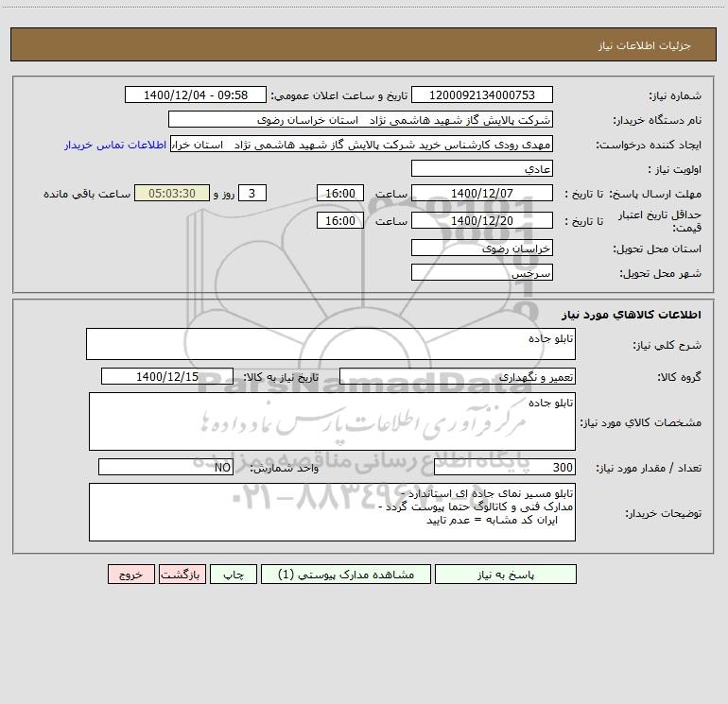Screen dimensions: 728x704
Task: Click اطلاعات کالاهای مورد نیاز section heading
Action: point(631,315)
